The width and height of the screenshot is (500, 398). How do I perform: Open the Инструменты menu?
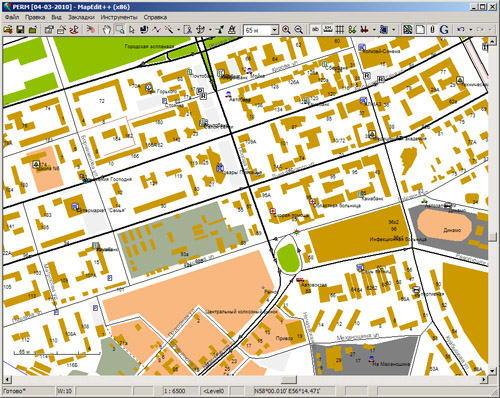tap(119, 17)
